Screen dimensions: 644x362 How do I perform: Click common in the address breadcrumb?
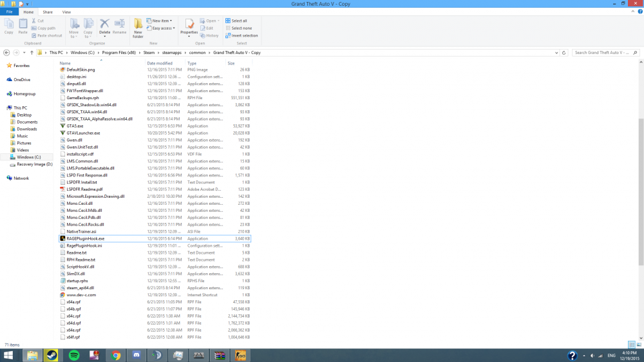tap(197, 53)
